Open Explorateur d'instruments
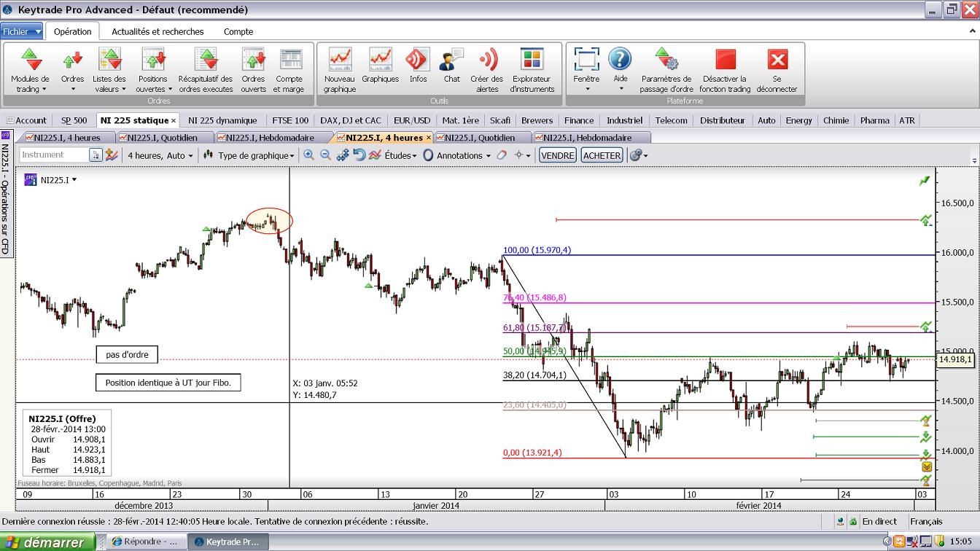Screen dimensions: 980x551 coord(532,70)
